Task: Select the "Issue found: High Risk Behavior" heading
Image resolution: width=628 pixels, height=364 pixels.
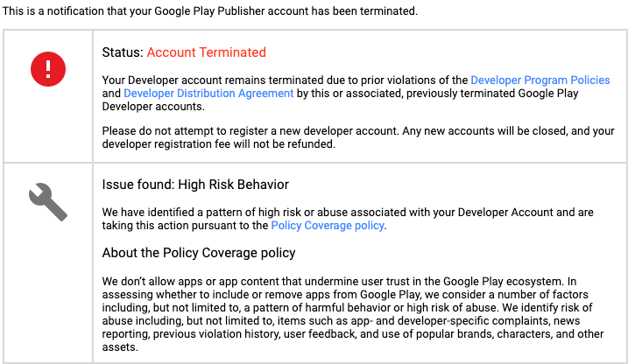Action: (x=195, y=185)
